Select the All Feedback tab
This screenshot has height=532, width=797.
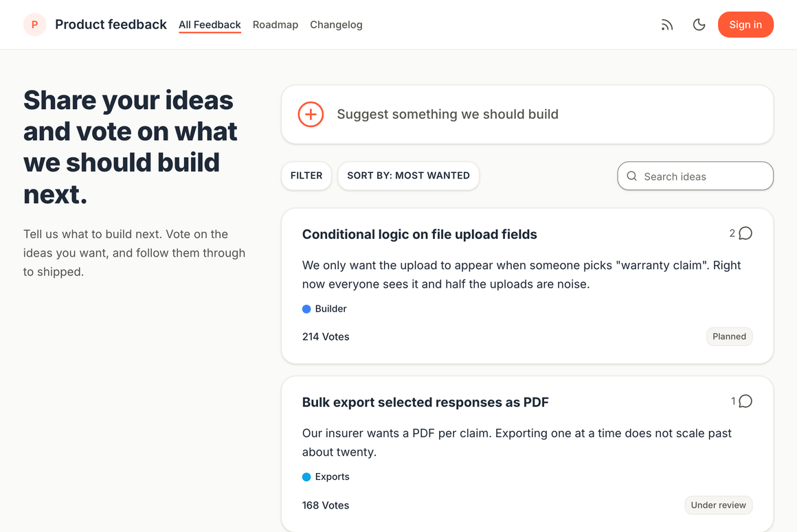pyautogui.click(x=210, y=25)
